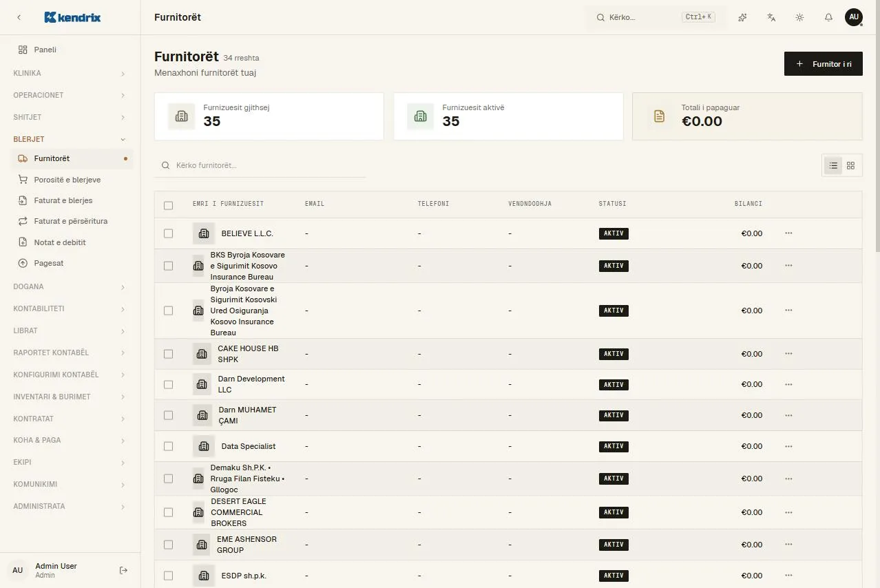Select the Data Specialist row checkbox

(169, 446)
